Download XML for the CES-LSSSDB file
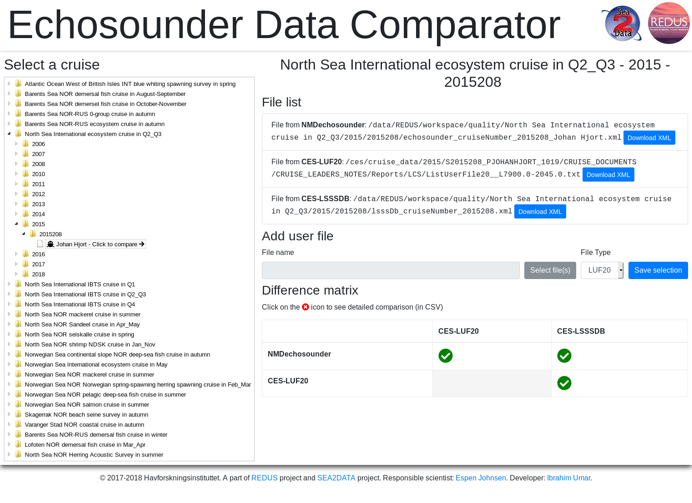Image resolution: width=692 pixels, height=503 pixels. (x=540, y=212)
